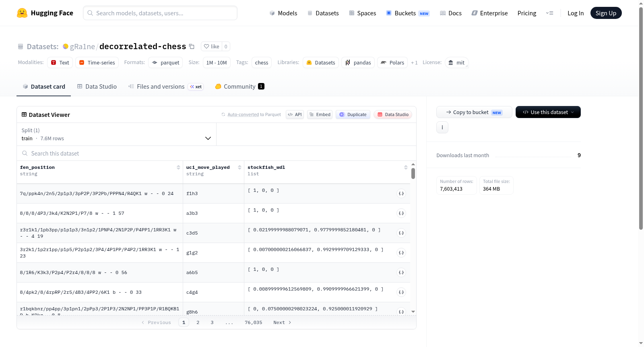Click the Time-series modality tag
Screen dimensions: 644x347
click(x=97, y=62)
